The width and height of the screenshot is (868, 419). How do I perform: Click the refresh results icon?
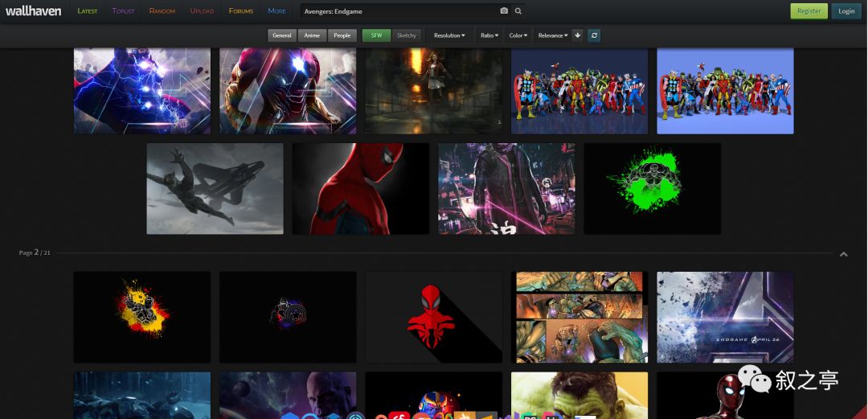(x=594, y=35)
